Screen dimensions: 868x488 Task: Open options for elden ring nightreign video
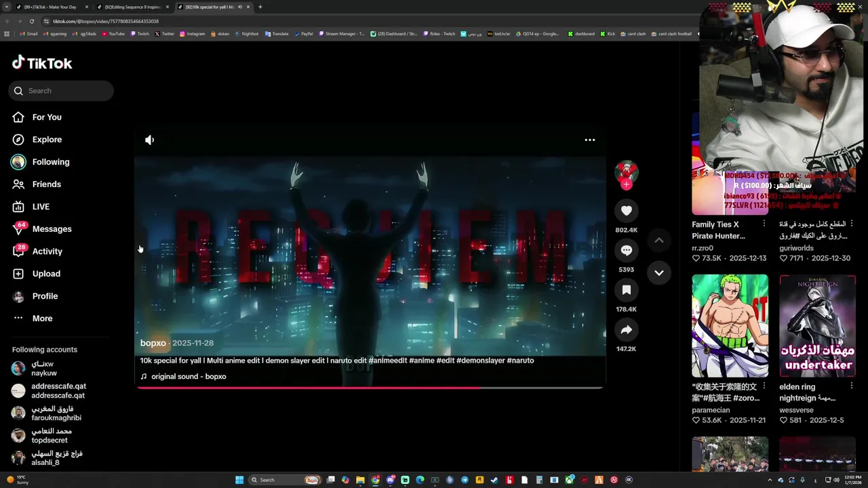(x=852, y=386)
